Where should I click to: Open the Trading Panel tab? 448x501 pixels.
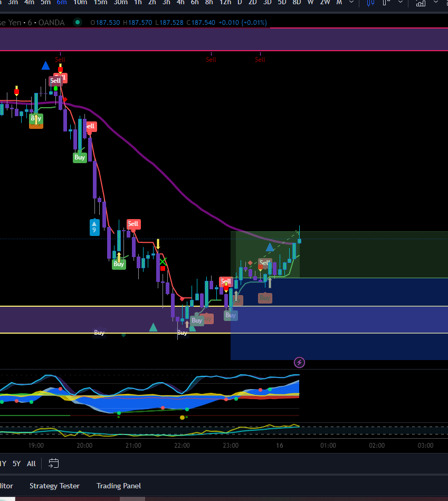click(119, 486)
